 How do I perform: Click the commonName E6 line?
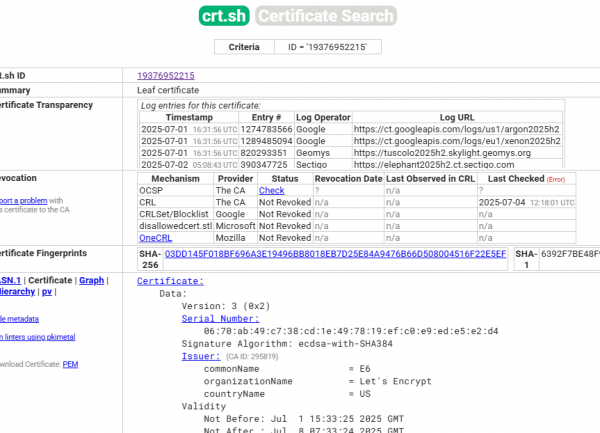click(x=287, y=369)
